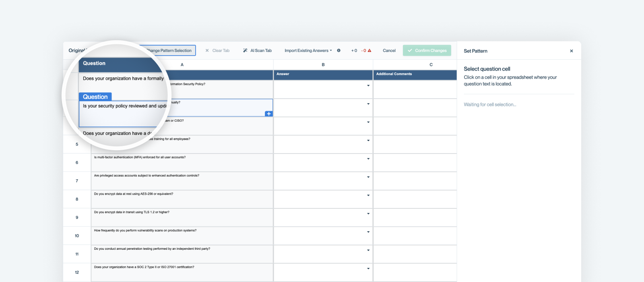The height and width of the screenshot is (282, 644).
Task: Click the Waiting for cell selection text
Action: click(490, 104)
